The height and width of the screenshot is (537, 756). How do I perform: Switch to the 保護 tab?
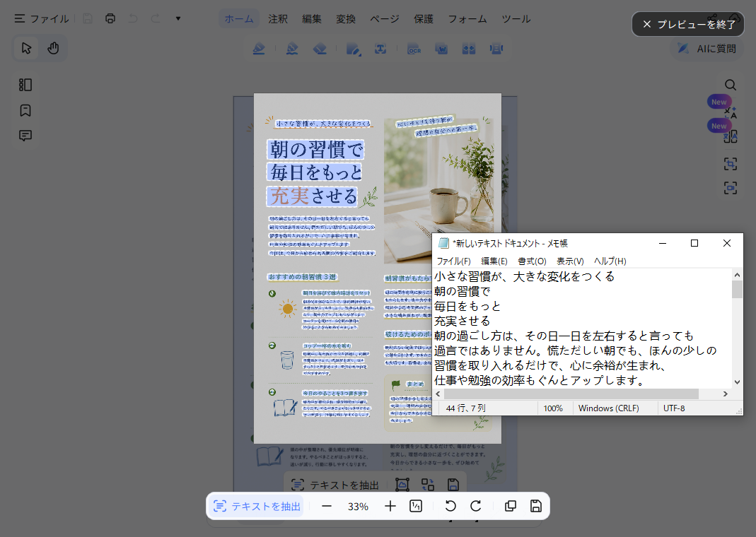(x=424, y=19)
